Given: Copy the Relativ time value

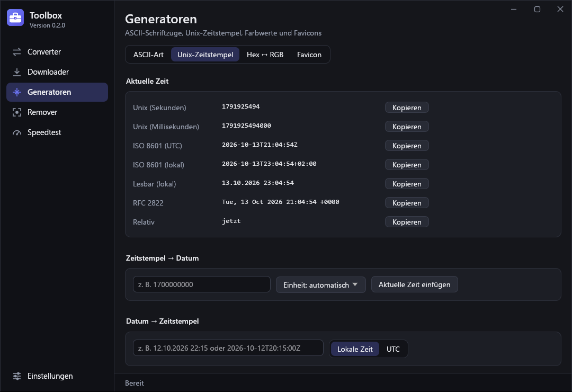Looking at the screenshot, I should [x=407, y=222].
